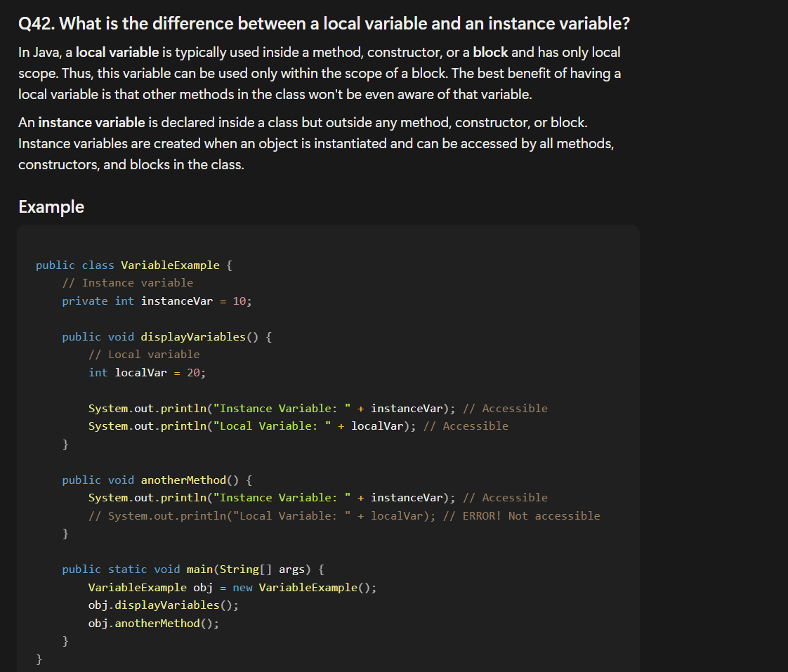Screen dimensions: 788x672
Task: Click active println 'Local Variable: ' + localVar line
Action: [x=298, y=426]
